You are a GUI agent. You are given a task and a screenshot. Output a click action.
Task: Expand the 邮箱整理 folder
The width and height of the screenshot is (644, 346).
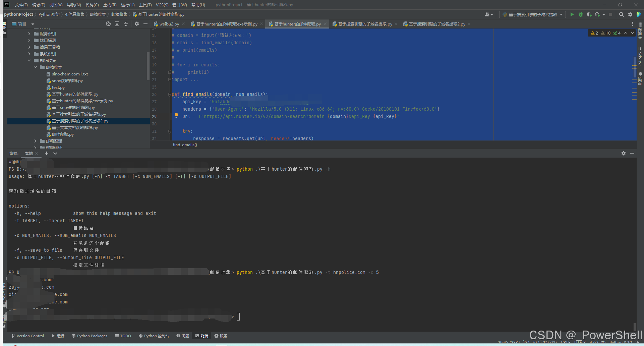[35, 141]
